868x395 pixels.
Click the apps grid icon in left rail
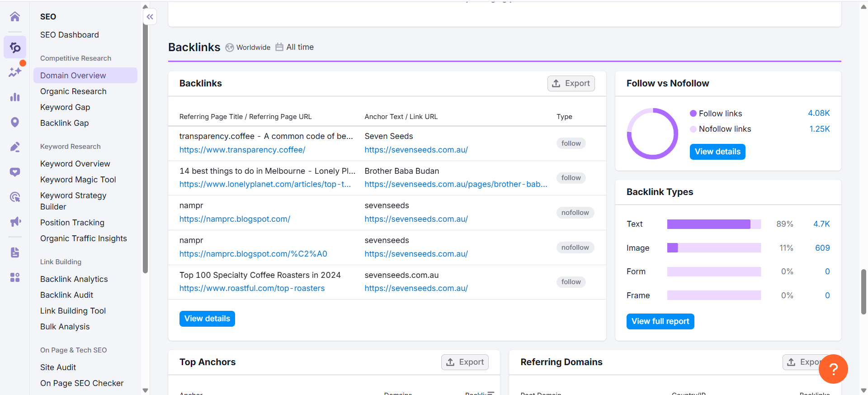pos(15,277)
